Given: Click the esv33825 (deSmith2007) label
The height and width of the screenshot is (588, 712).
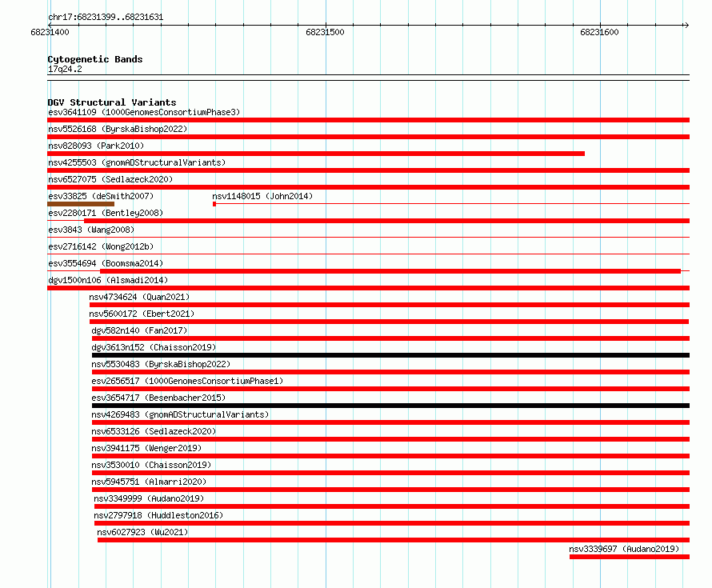Looking at the screenshot, I should tap(101, 196).
